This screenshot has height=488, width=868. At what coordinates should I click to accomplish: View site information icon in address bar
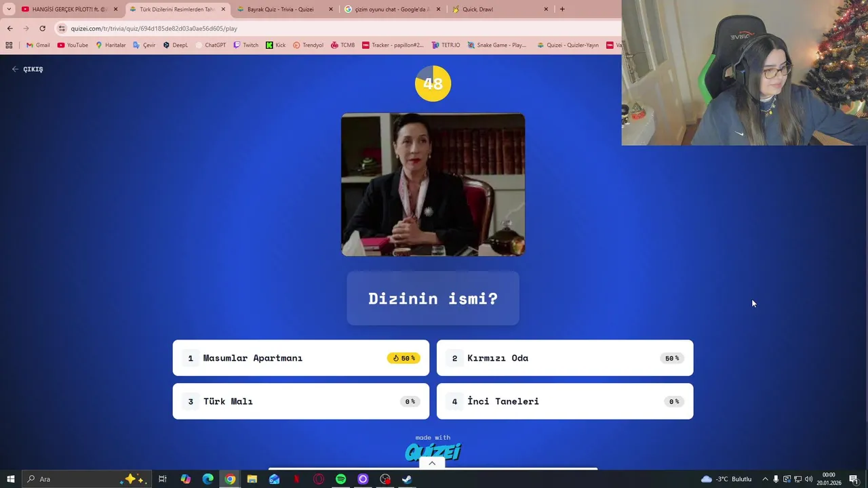point(62,28)
